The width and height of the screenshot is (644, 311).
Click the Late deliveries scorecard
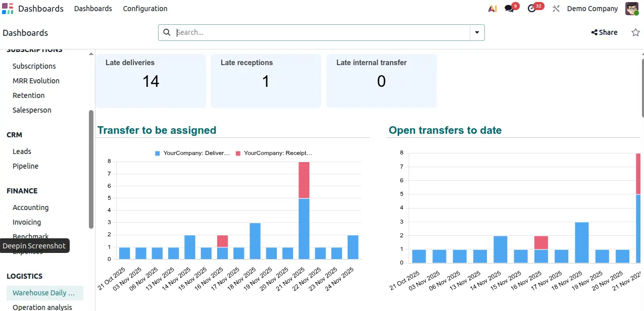(151, 81)
